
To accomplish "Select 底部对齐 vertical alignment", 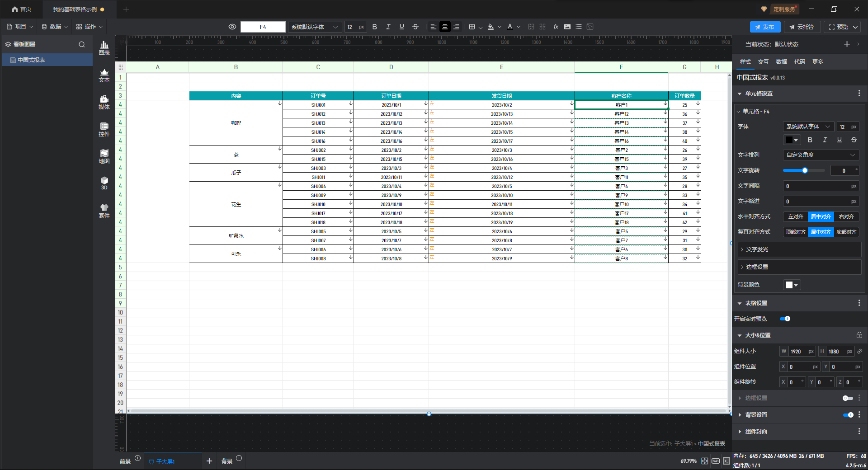I will [x=846, y=232].
